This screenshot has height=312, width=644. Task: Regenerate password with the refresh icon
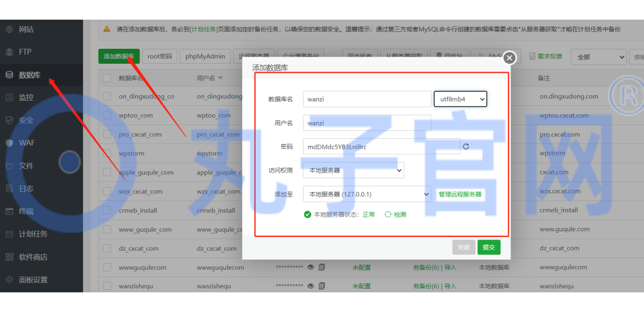pos(466,146)
